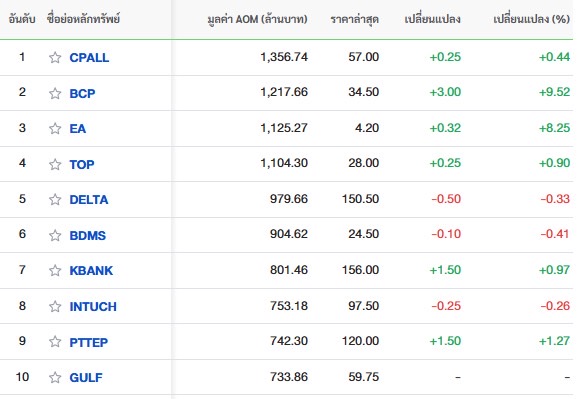Add BDMS to favorites via star
The image size is (588, 399).
pos(55,235)
